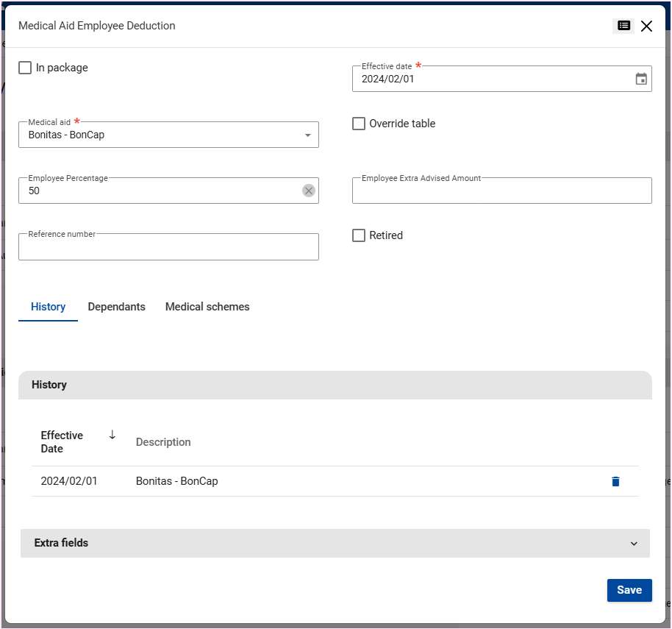Screen dimensions: 672x629
Task: Open the Medical schemes tab
Action: (207, 308)
